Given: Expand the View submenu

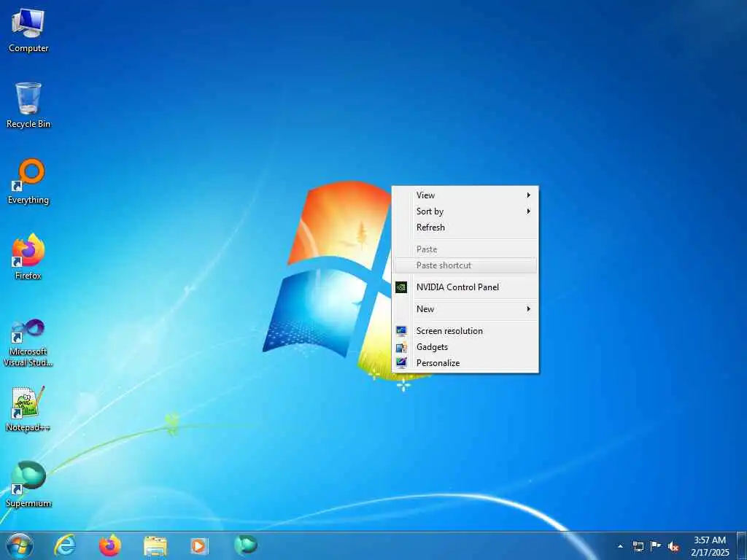Looking at the screenshot, I should [x=465, y=195].
